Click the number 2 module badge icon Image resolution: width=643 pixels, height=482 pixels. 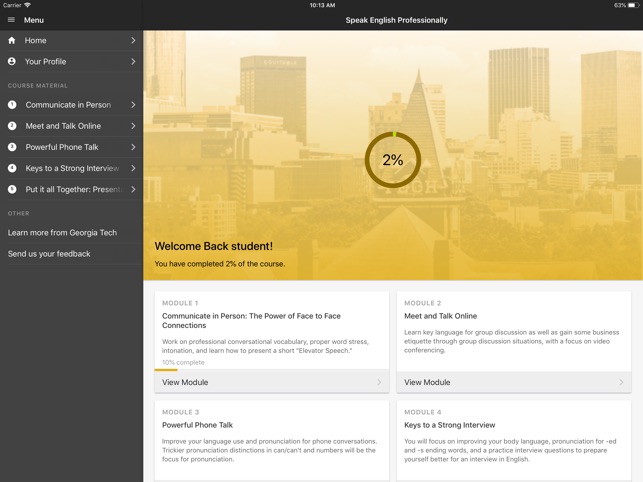point(12,126)
